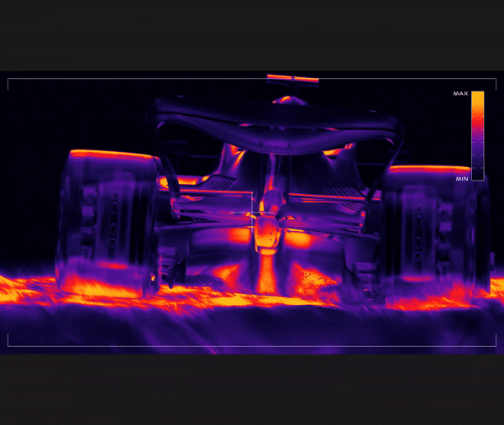Click the thermal image of the car
Image resolution: width=504 pixels, height=425 pixels.
252,212
